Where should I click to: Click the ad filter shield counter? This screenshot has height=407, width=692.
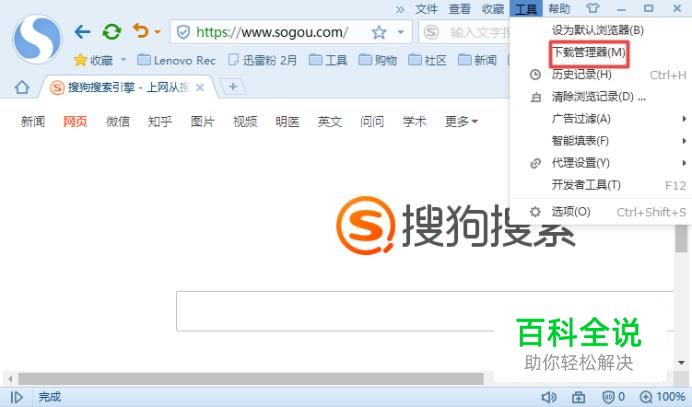(613, 397)
